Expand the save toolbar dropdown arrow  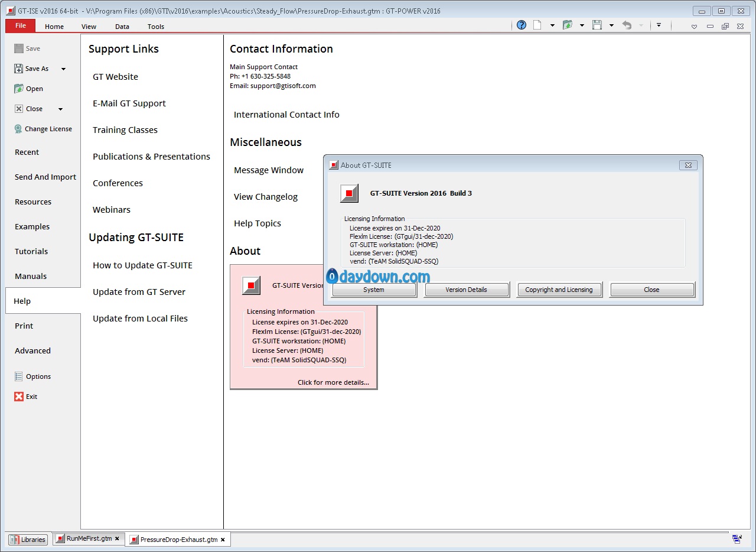pyautogui.click(x=611, y=25)
